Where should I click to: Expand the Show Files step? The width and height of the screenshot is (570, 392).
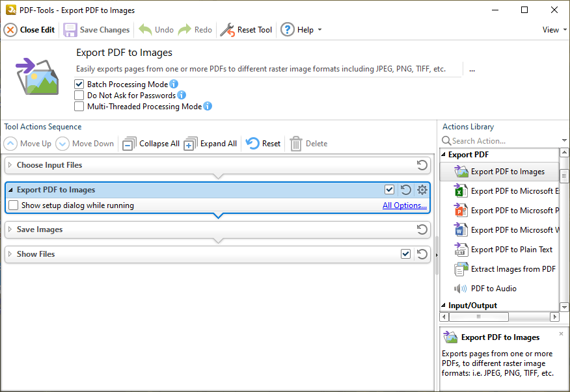point(11,254)
